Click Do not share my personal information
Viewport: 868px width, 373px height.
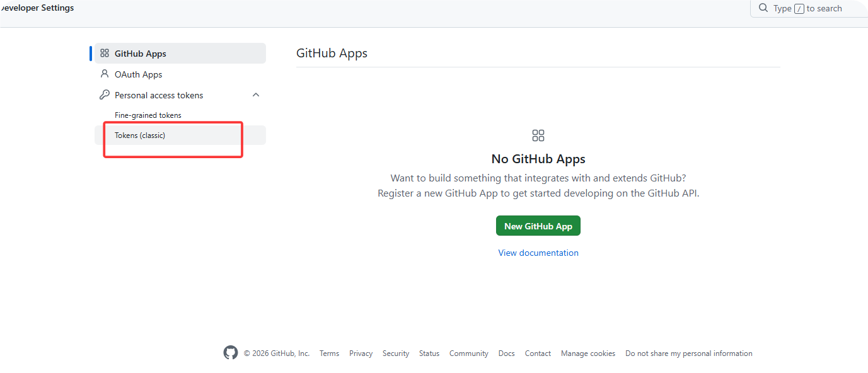click(689, 353)
